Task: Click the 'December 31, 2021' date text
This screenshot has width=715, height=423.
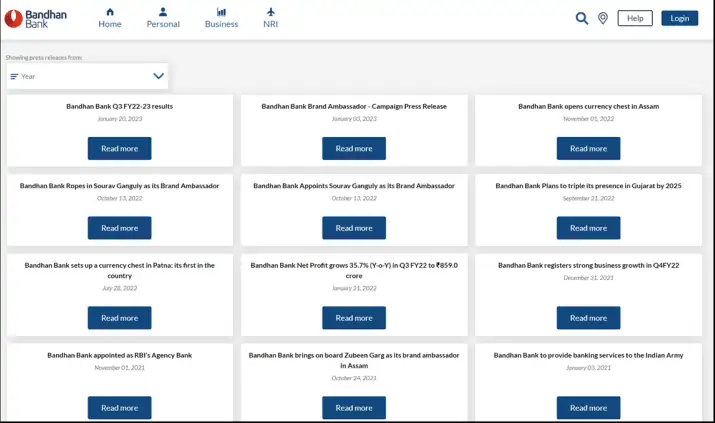Action: click(588, 278)
